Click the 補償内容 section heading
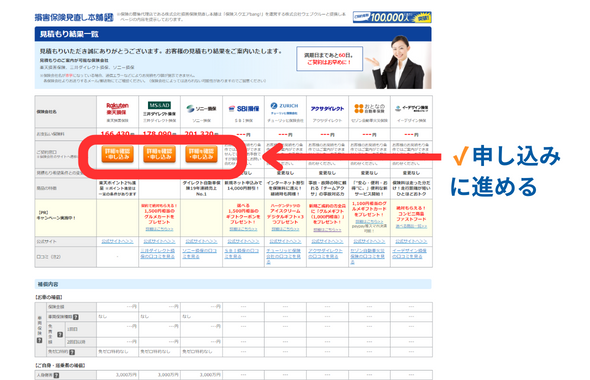Image resolution: width=590 pixels, height=380 pixels. click(233, 284)
